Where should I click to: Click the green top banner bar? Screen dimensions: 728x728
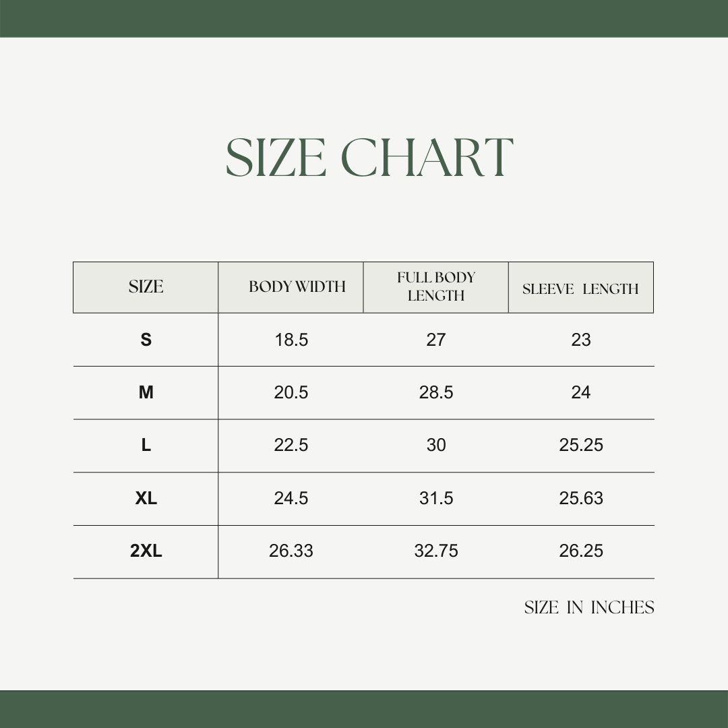point(364,18)
